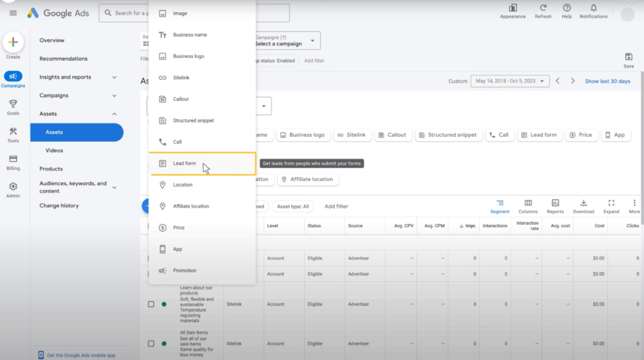Sort by the Impr. column header
The width and height of the screenshot is (644, 360).
[467, 225]
